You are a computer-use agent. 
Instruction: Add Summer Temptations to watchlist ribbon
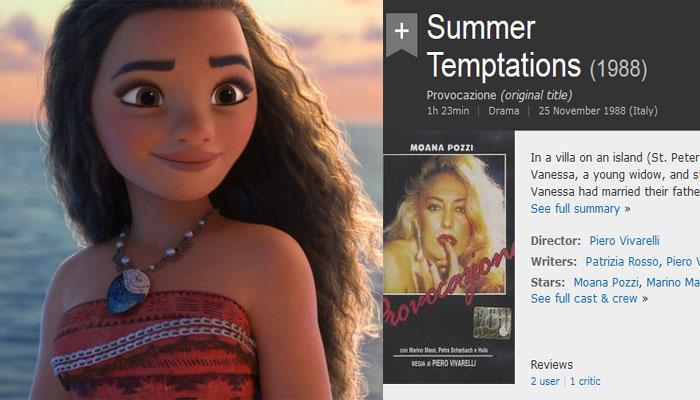tap(401, 34)
